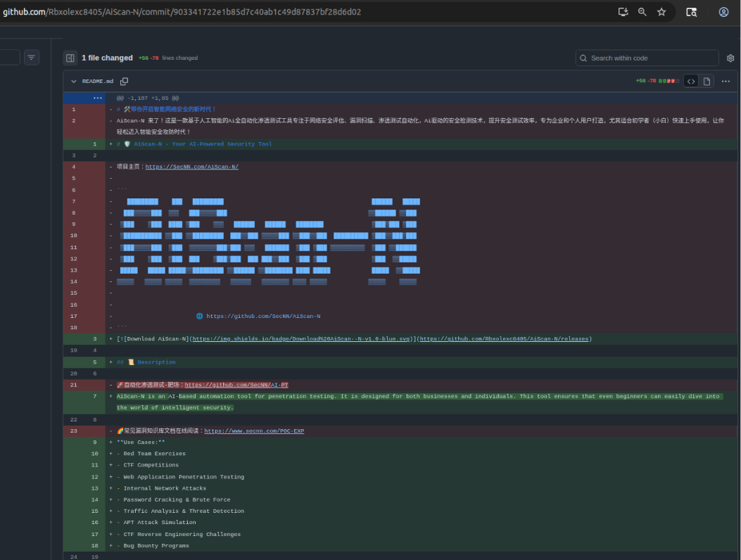Viewport: 741px width, 560px height.
Task: Open the browser zoom magnifier icon
Action: (x=642, y=12)
